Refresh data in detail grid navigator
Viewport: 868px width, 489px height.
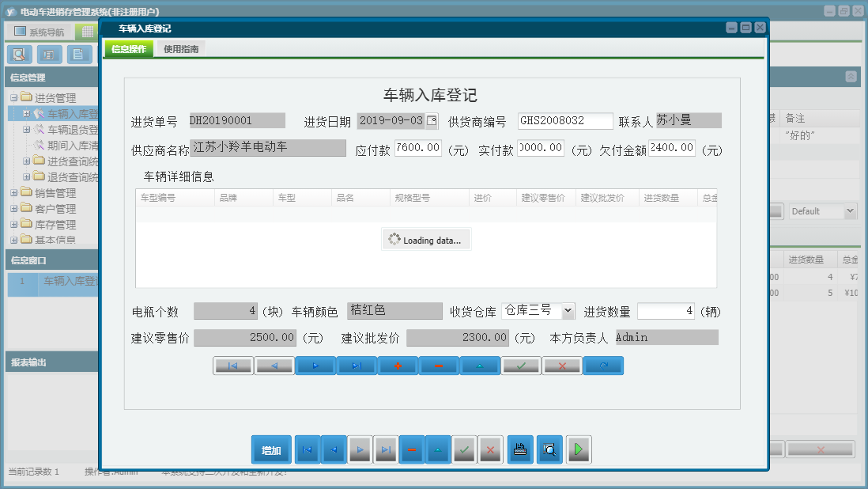point(603,366)
